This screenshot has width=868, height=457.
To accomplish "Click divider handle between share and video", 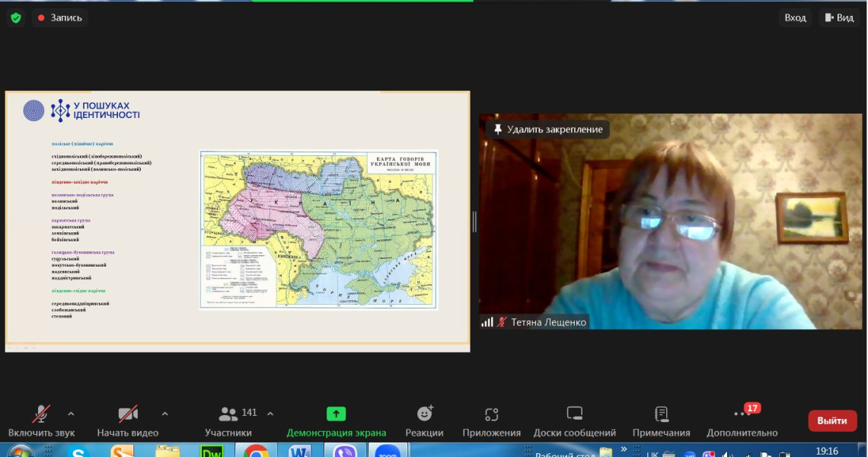I will pyautogui.click(x=474, y=222).
